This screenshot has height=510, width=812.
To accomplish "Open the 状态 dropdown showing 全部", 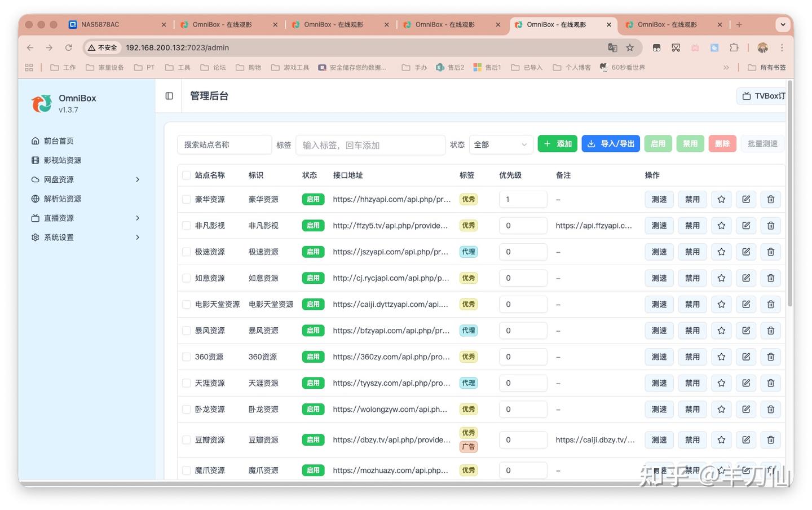I will [501, 144].
